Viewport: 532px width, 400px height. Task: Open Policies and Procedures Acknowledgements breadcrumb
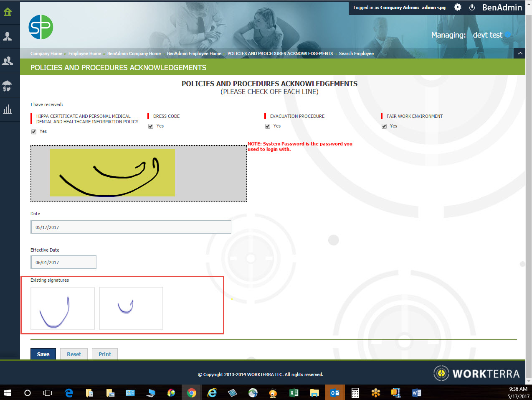tap(280, 54)
